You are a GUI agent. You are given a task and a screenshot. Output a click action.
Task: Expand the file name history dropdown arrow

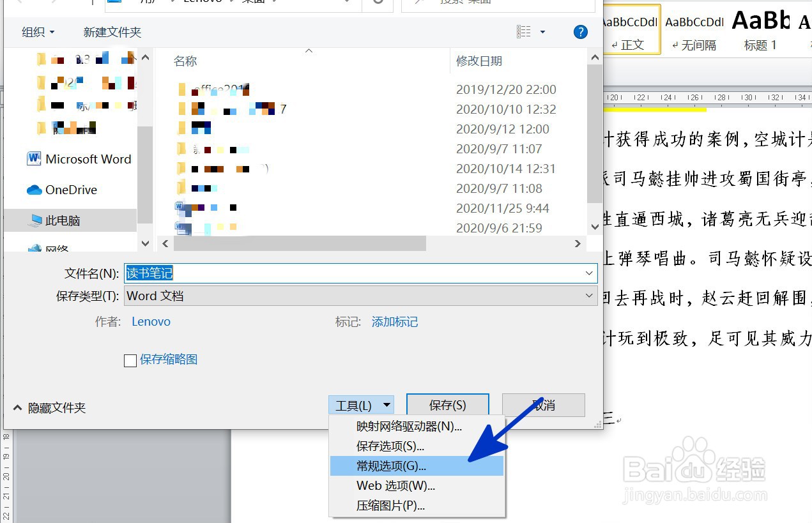(x=589, y=273)
